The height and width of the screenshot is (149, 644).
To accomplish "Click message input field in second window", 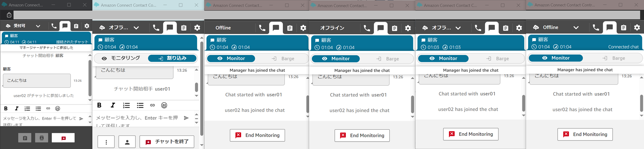I will [x=138, y=120].
